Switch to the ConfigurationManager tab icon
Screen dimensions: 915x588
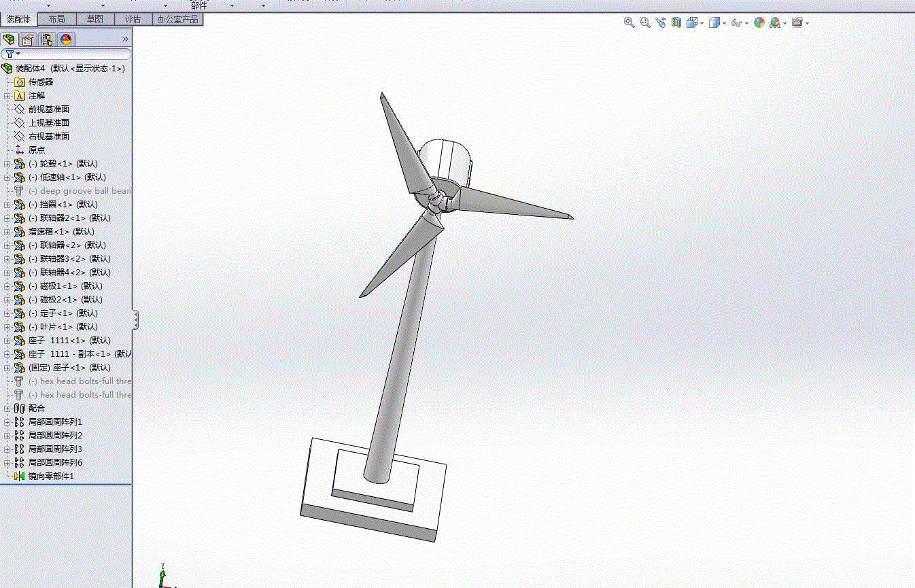[x=47, y=39]
